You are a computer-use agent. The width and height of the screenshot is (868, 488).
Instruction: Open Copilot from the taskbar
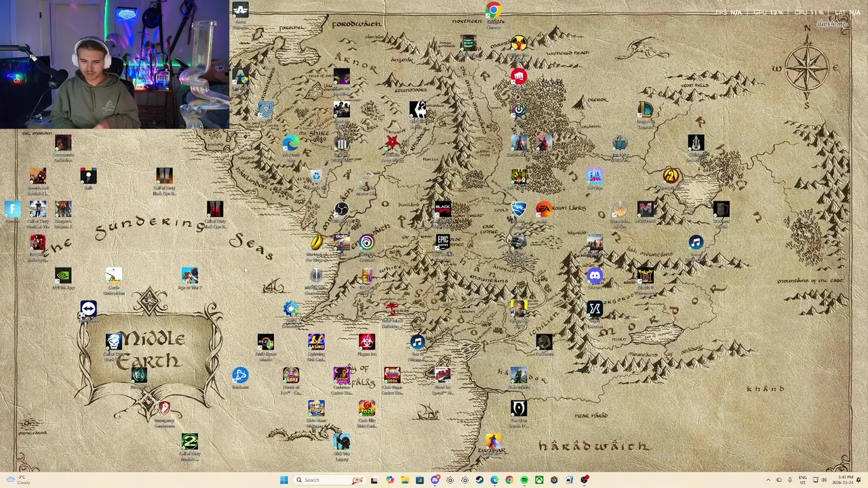point(389,480)
